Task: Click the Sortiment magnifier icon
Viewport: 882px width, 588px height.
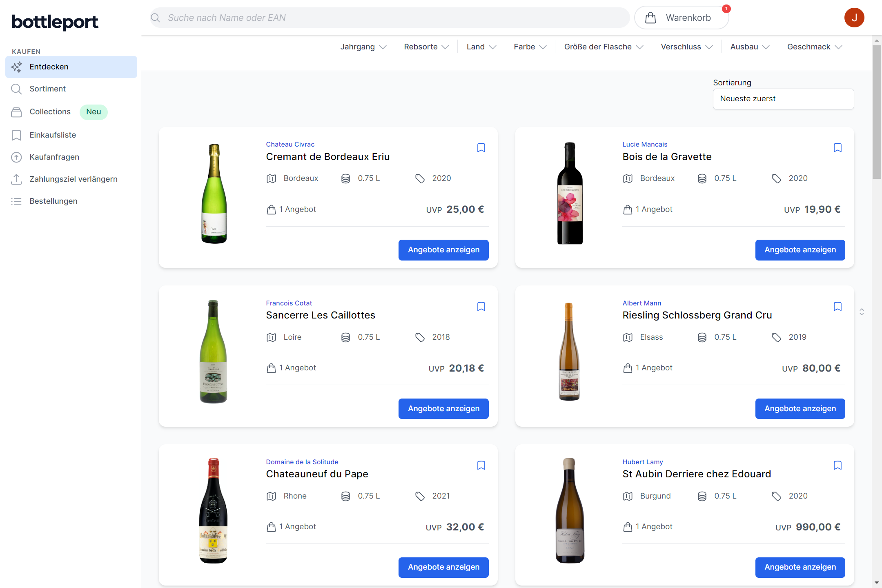Action: (16, 89)
